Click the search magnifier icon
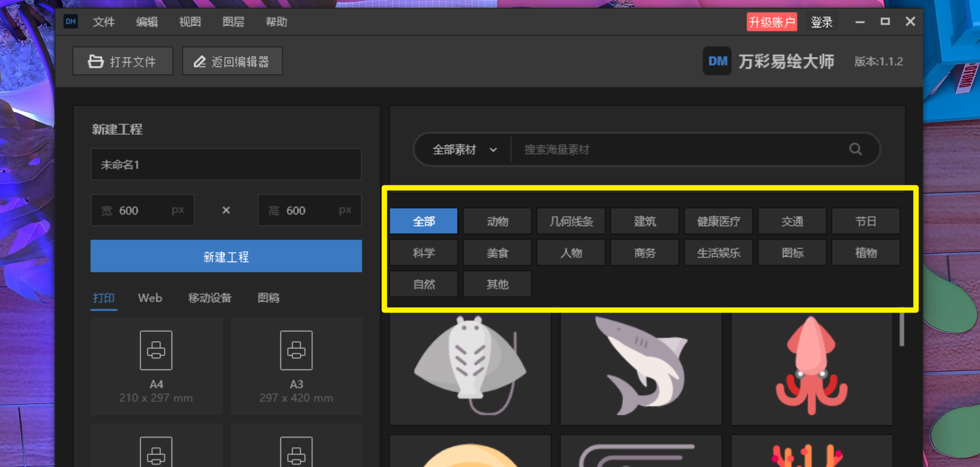 point(855,149)
